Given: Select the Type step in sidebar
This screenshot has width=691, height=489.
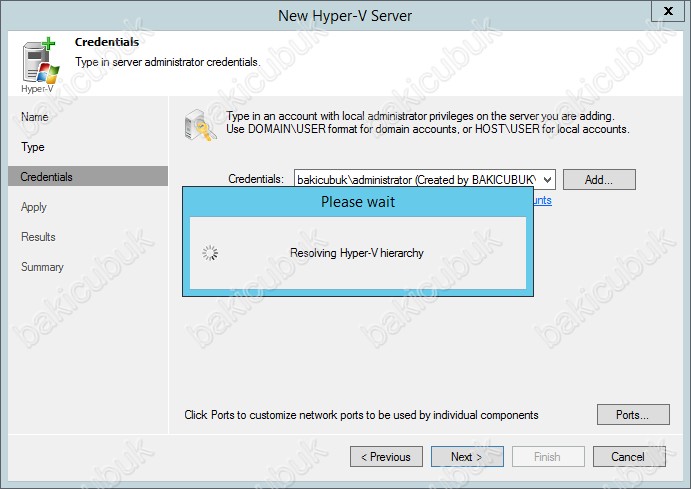Looking at the screenshot, I should (33, 147).
